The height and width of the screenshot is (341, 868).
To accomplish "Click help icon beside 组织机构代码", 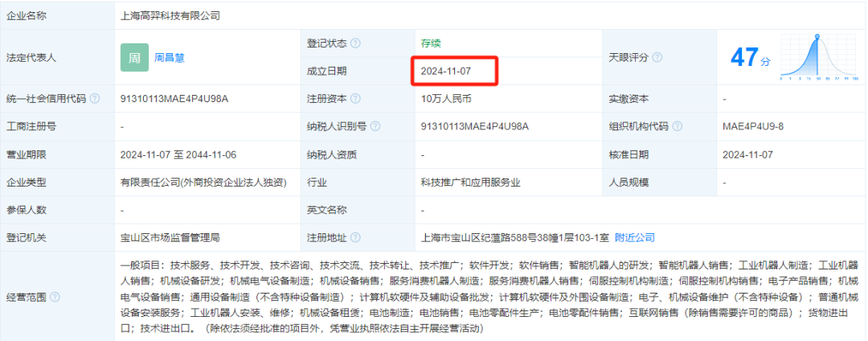I will pyautogui.click(x=677, y=127).
